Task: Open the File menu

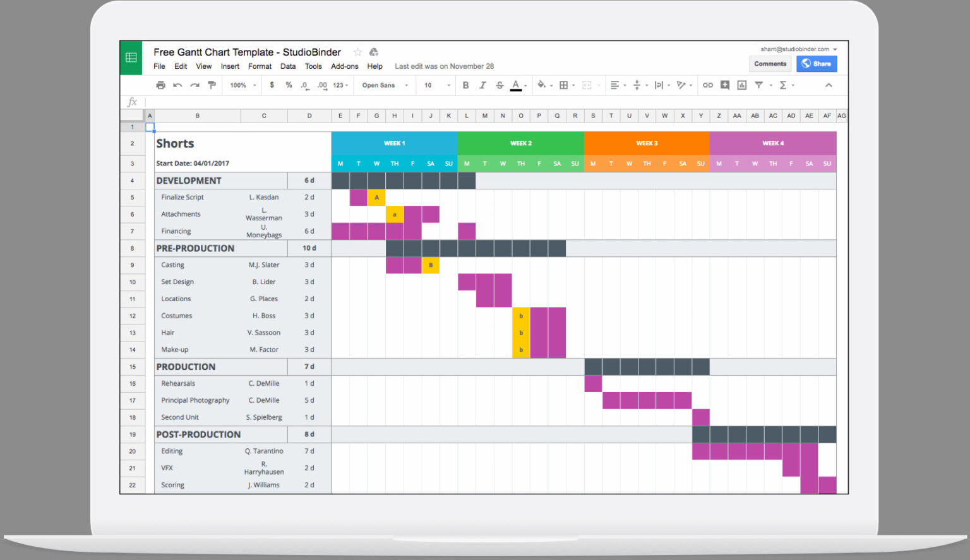Action: tap(159, 66)
